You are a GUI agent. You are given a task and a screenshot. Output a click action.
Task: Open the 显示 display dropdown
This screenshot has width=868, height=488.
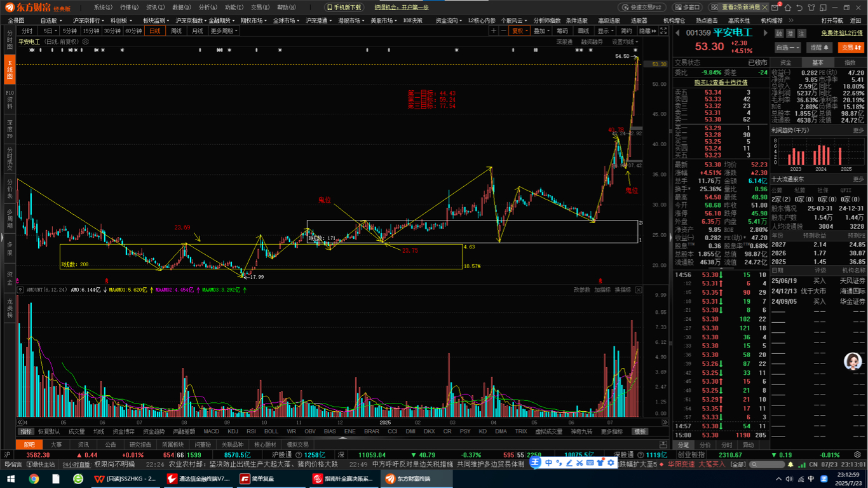pos(606,30)
